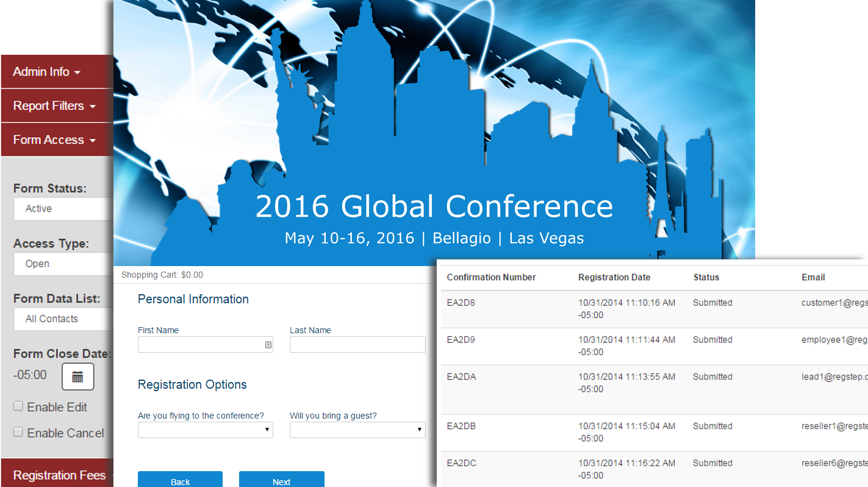Click the autofill icon in First Name field
868x487 pixels.
pyautogui.click(x=268, y=345)
